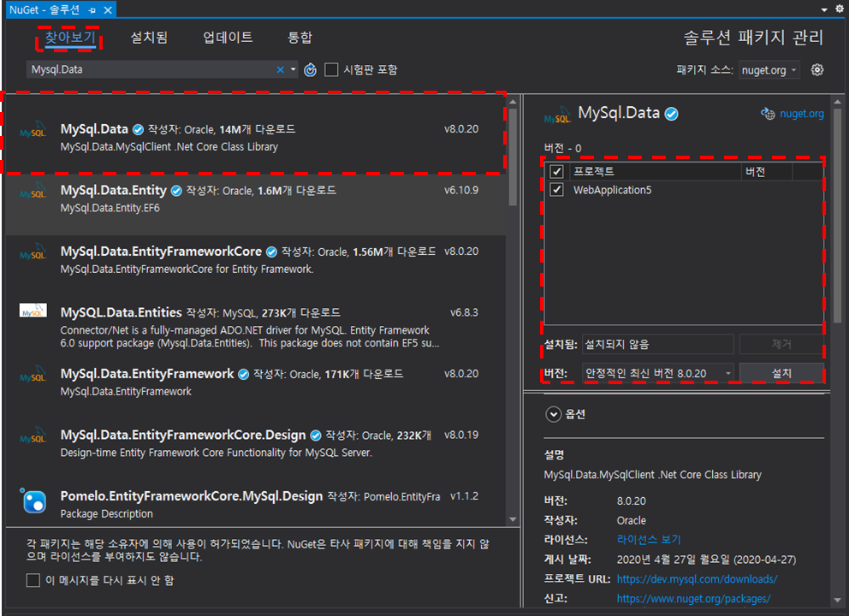Screen dimensions: 849x616
Task: Click in the Mysql.Data search field
Action: 151,69
